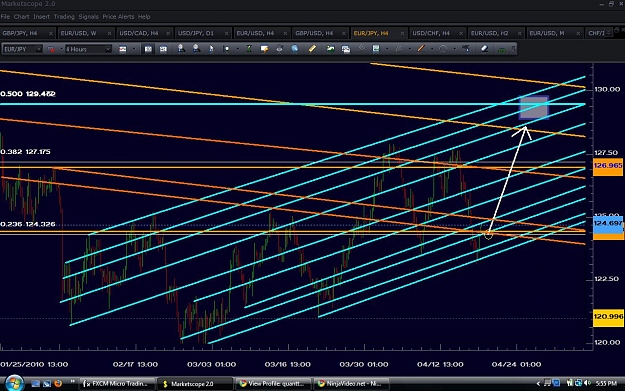Image resolution: width=625 pixels, height=391 pixels.
Task: Click the zoom out magnifier icon
Action: (196, 49)
